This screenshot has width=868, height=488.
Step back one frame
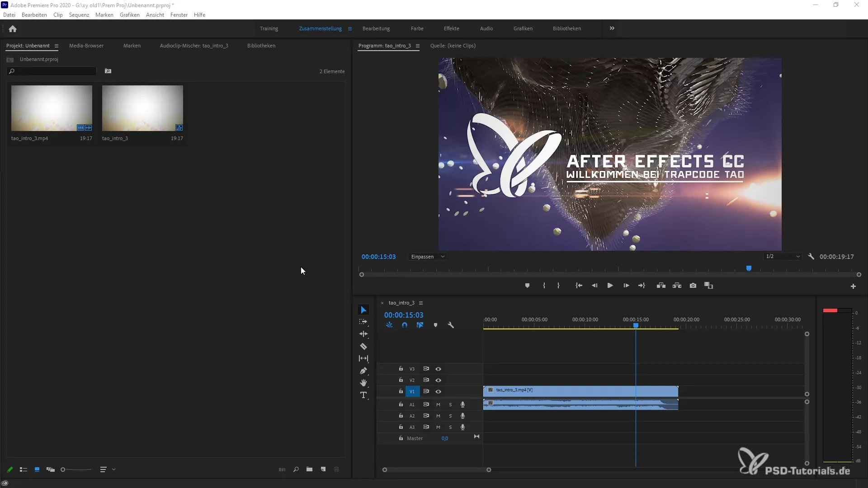click(x=594, y=286)
